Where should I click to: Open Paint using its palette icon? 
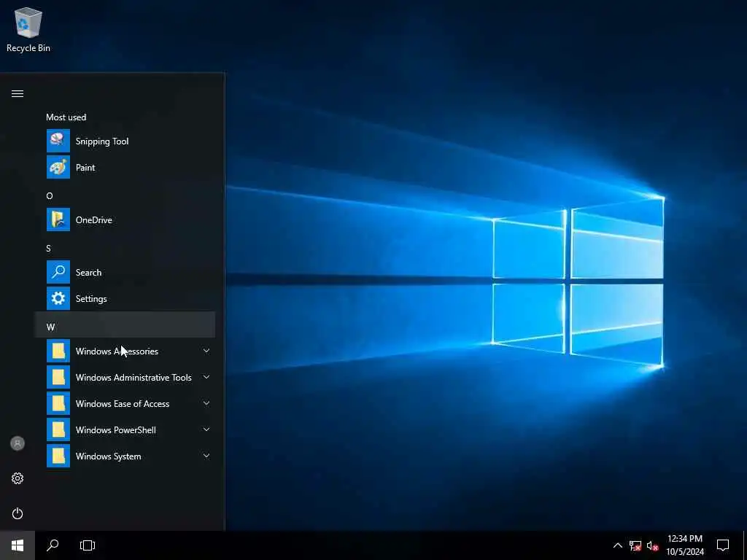coord(58,167)
